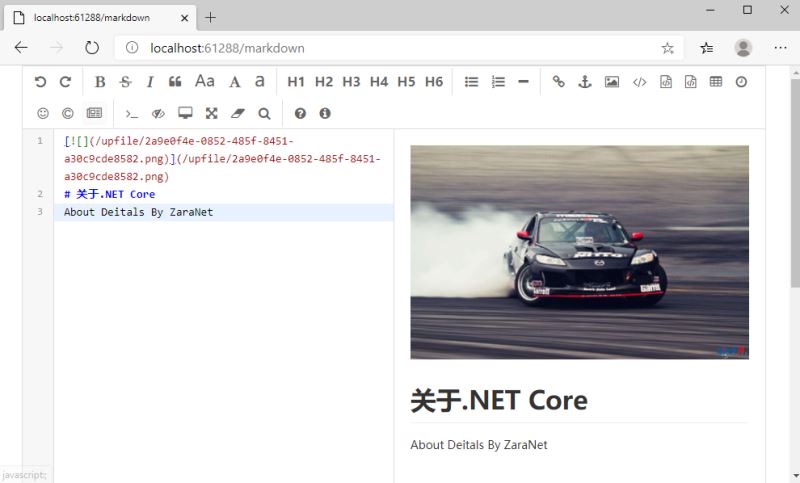800x483 pixels.
Task: Apply Bold formatting
Action: (100, 82)
